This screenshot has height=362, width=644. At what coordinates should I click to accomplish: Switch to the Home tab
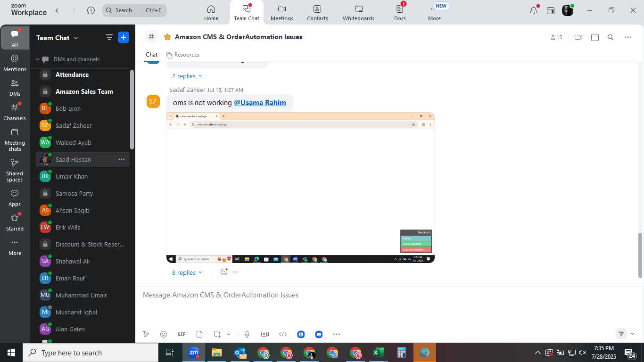click(x=211, y=13)
